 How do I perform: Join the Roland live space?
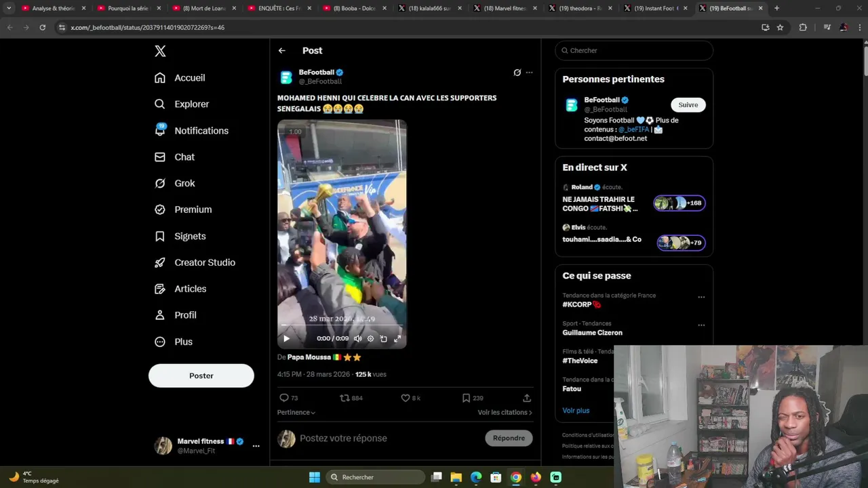click(634, 199)
